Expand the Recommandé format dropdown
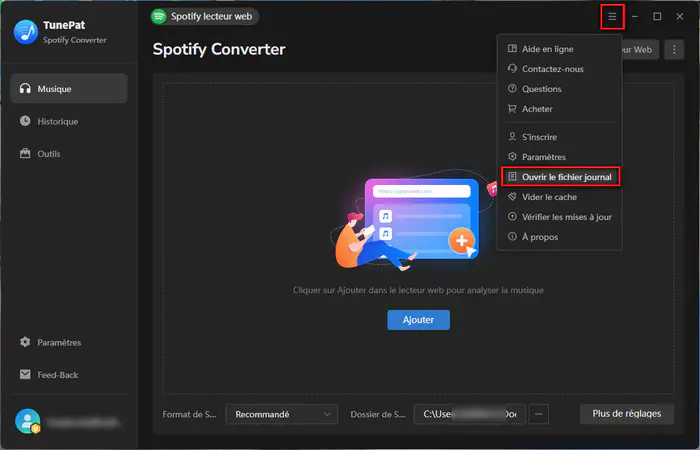700x450 pixels. click(x=282, y=414)
